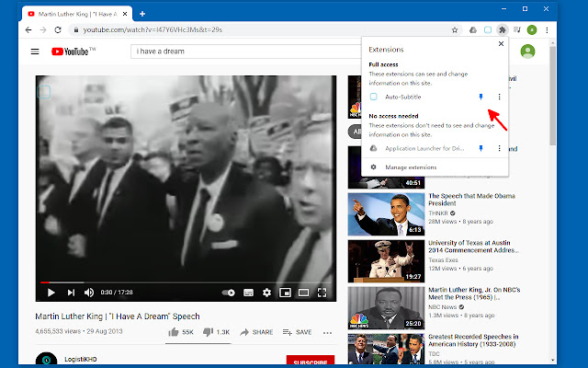Open Chrome's three-dot menu
The width and height of the screenshot is (588, 368).
pyautogui.click(x=547, y=30)
